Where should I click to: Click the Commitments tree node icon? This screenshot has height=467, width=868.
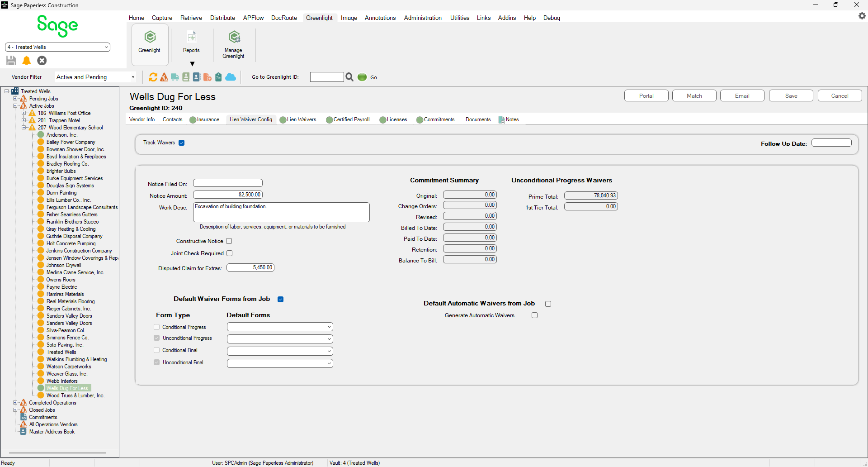pyautogui.click(x=24, y=417)
